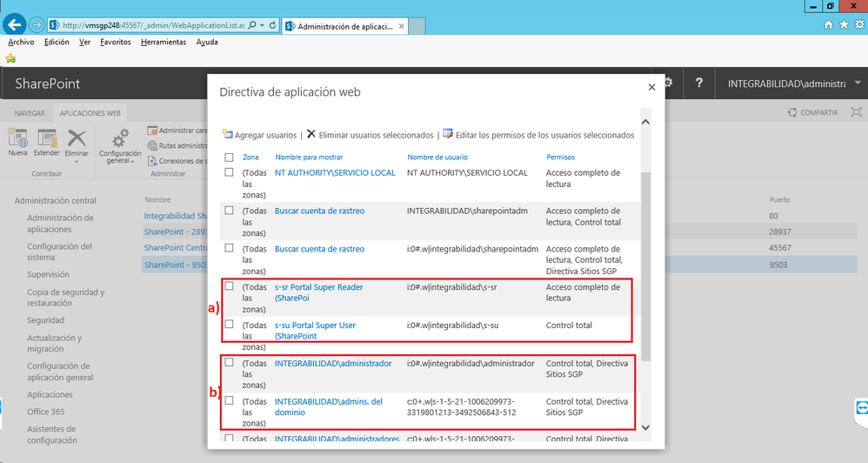Screen dimensions: 868x463
Task: Click the Administrar características icon
Action: point(152,131)
